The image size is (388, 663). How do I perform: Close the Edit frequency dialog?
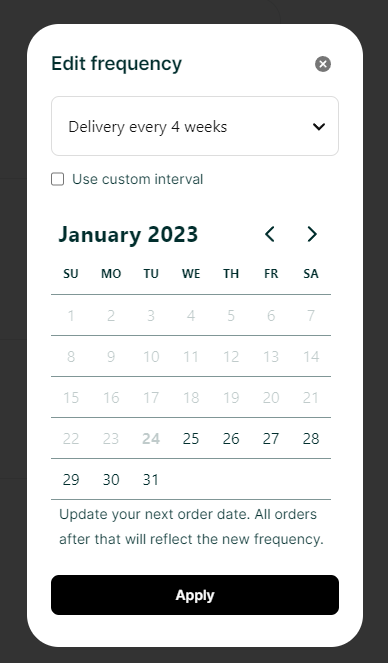click(x=323, y=64)
